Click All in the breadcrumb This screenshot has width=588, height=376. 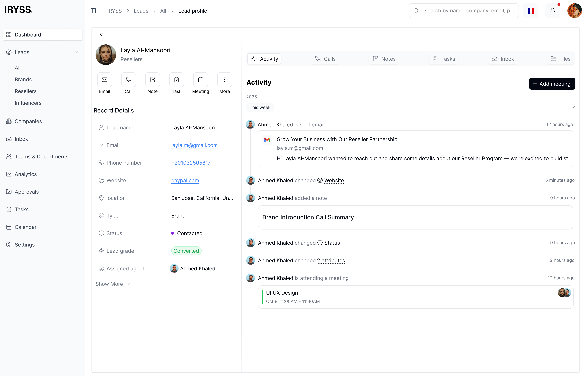tap(163, 11)
